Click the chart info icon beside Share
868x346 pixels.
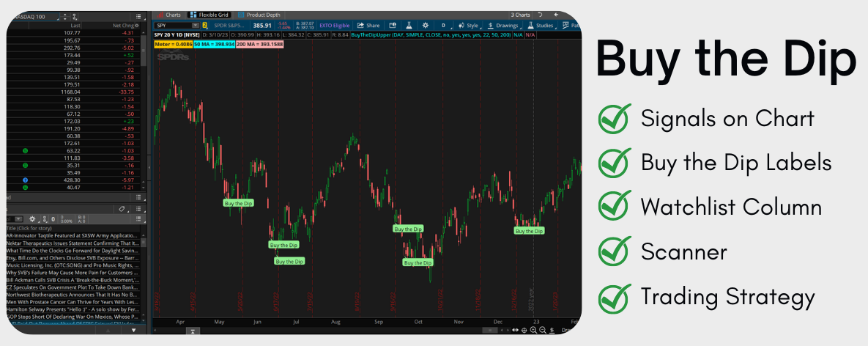(393, 26)
